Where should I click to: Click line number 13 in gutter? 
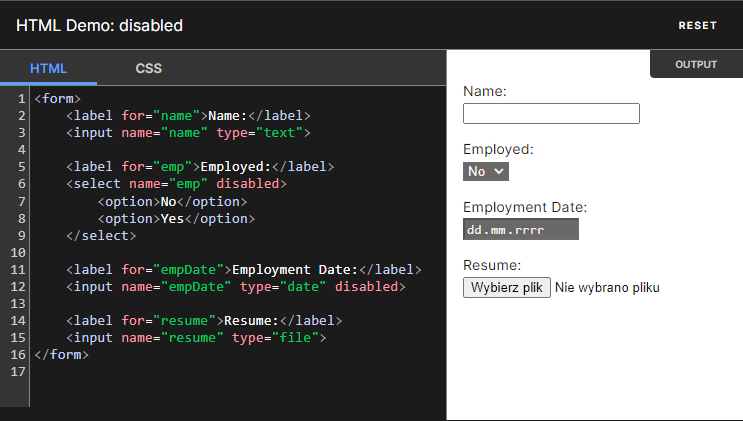[x=18, y=304]
